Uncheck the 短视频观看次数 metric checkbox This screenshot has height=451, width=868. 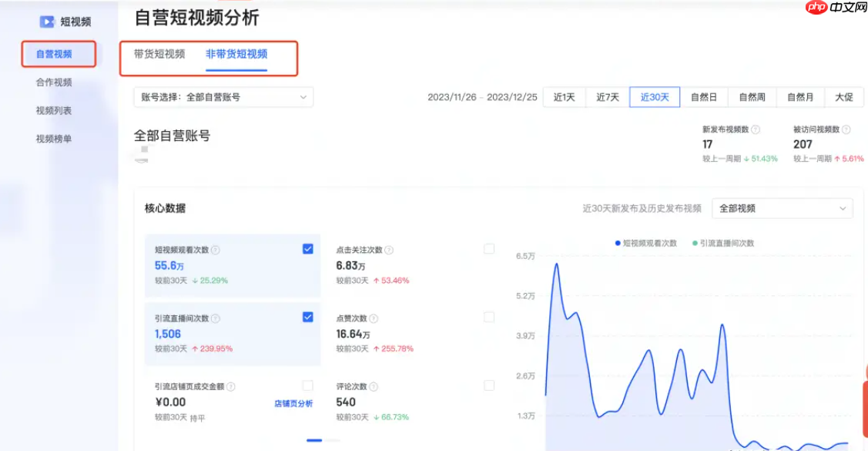click(307, 248)
